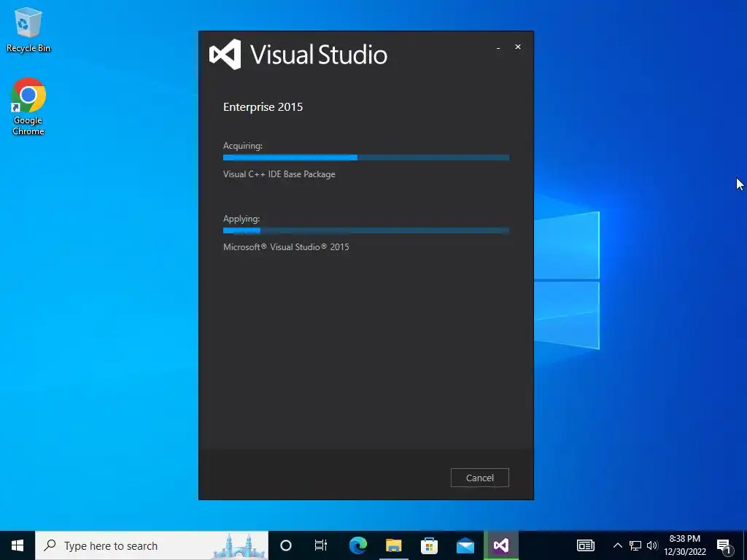This screenshot has width=747, height=560.
Task: Click the volume speaker tray icon
Action: (652, 545)
